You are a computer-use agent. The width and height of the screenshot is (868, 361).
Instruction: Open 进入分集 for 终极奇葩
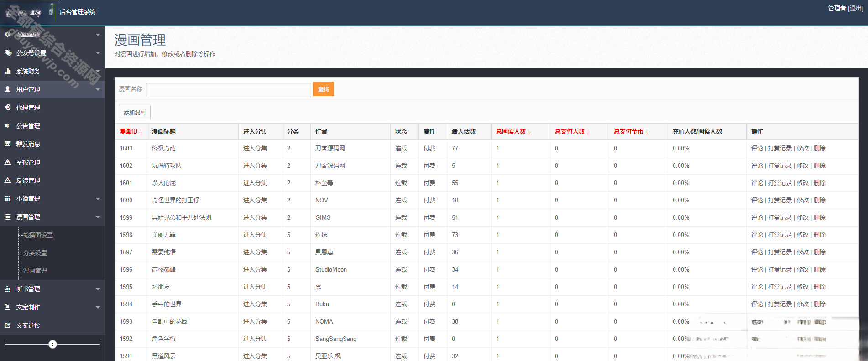tap(255, 148)
